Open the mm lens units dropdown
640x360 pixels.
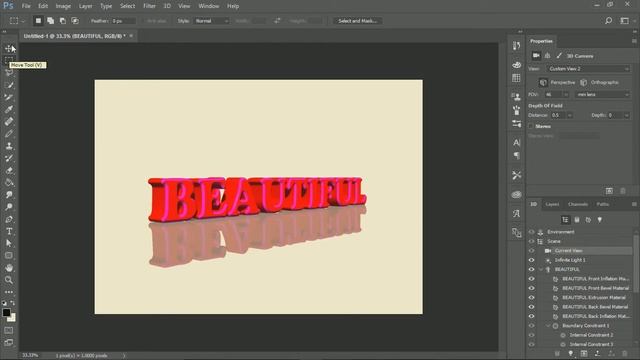pyautogui.click(x=603, y=95)
